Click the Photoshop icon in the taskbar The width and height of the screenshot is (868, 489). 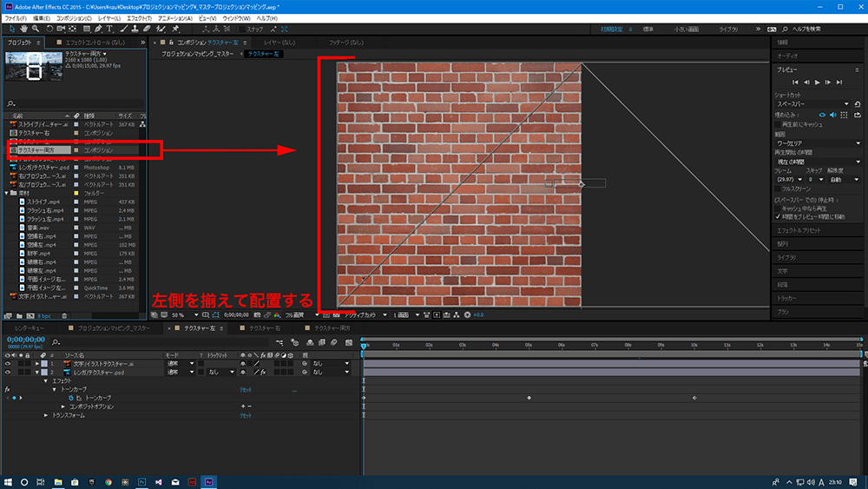pyautogui.click(x=141, y=481)
